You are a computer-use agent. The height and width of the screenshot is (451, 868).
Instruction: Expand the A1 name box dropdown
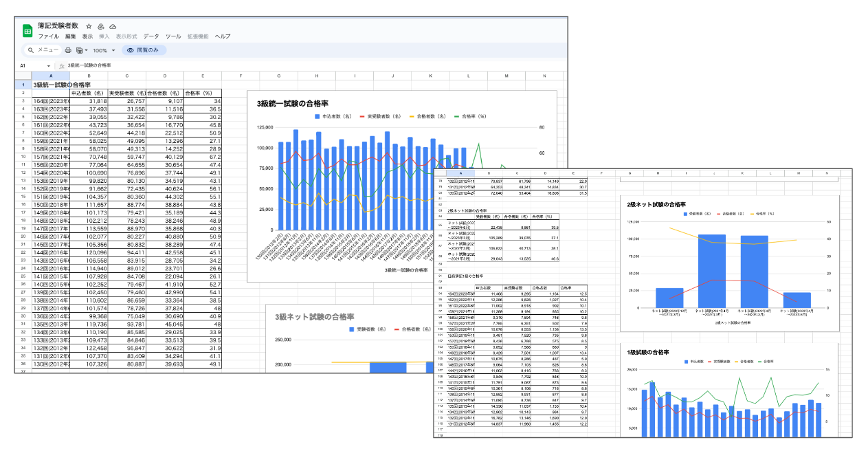point(49,65)
